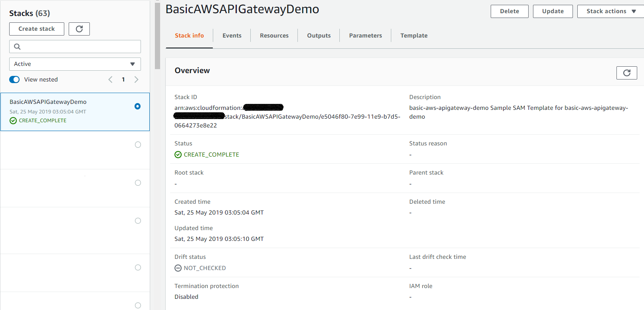Click the CREATE_COMPLETE status text in Overview

pos(211,155)
